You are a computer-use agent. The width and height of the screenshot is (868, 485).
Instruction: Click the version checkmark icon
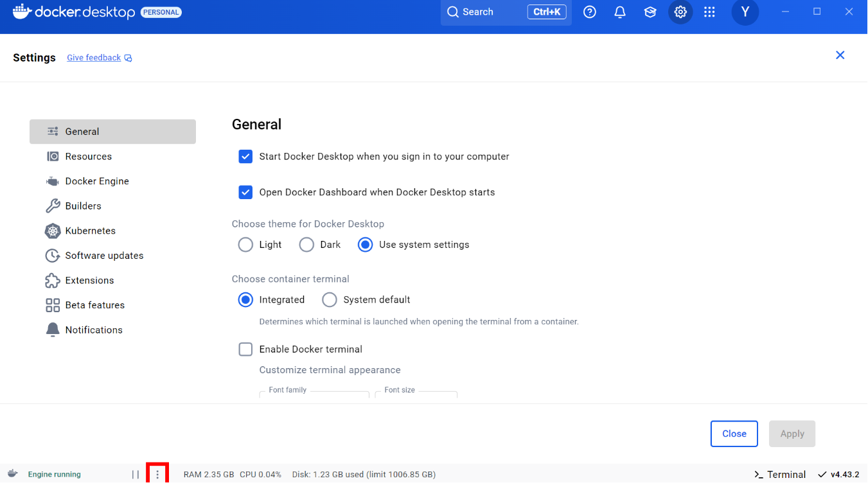(822, 475)
